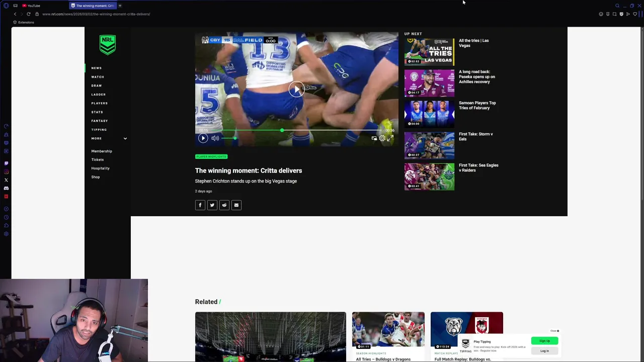Click the video player play button

coord(203,138)
